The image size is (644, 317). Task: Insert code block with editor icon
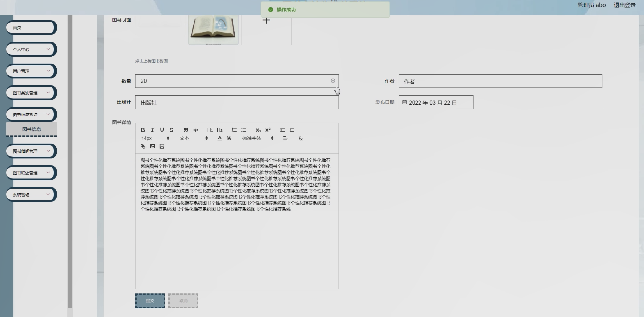[x=196, y=130]
